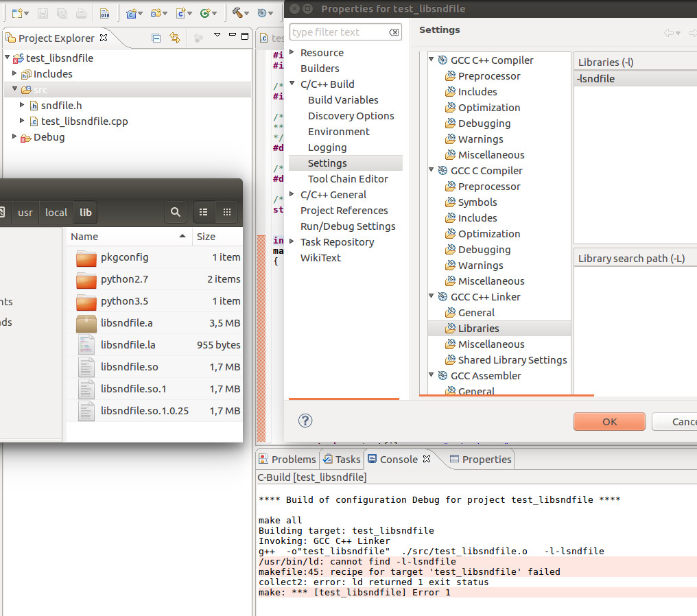This screenshot has width=697, height=616.
Task: Open the file manager search icon
Action: tap(176, 213)
